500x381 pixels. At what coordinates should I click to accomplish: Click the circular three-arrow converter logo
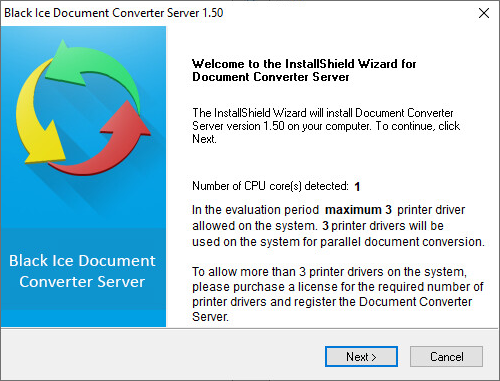tap(83, 107)
